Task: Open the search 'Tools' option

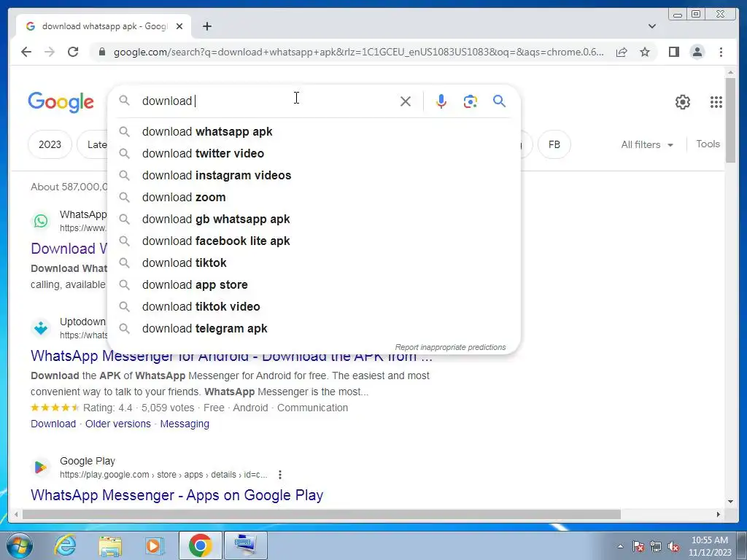Action: tap(708, 144)
